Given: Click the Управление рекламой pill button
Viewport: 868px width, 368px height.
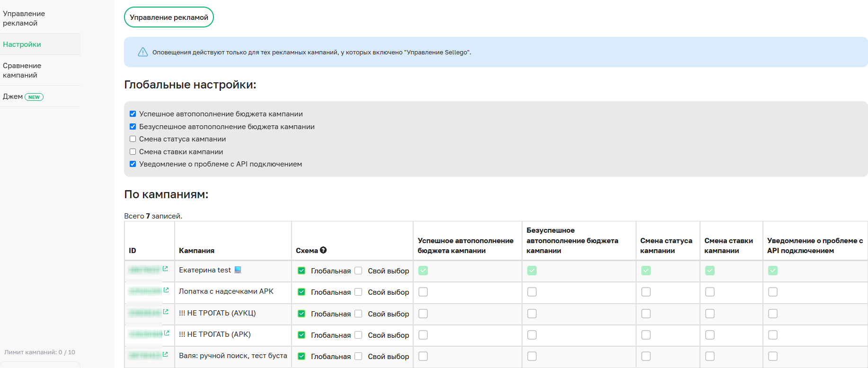Looking at the screenshot, I should [x=169, y=18].
